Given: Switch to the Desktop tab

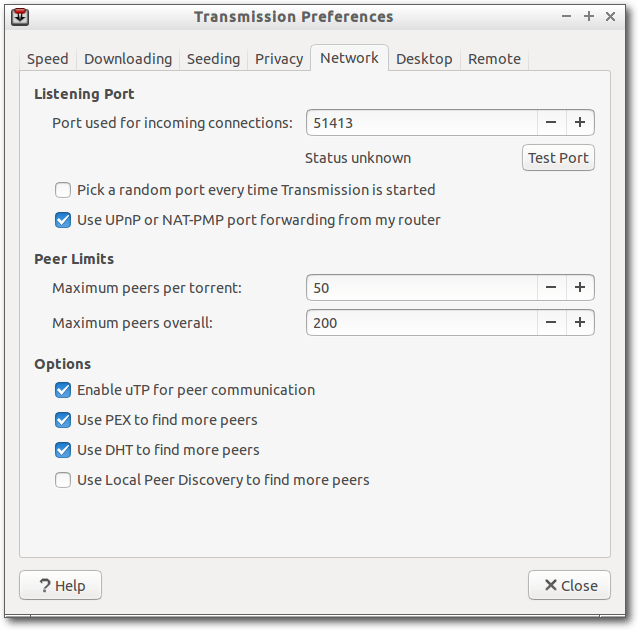Looking at the screenshot, I should (424, 59).
